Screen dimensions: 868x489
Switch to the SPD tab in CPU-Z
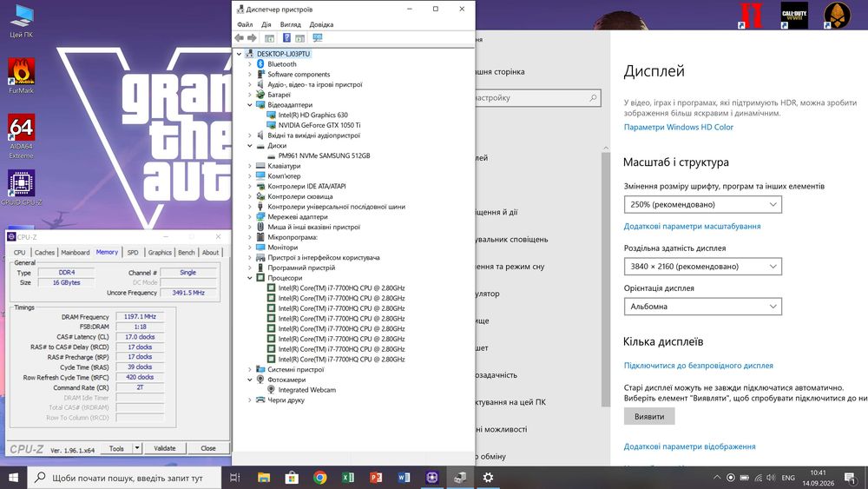pos(133,253)
